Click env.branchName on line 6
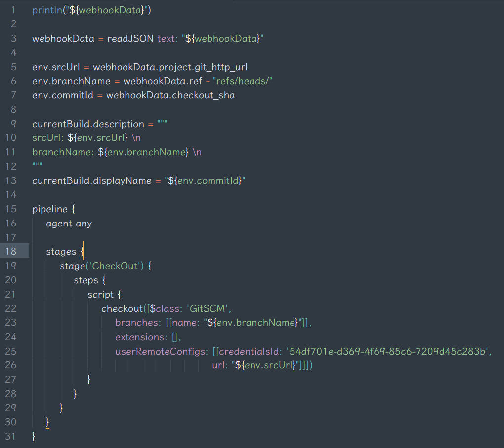504x448 pixels. pyautogui.click(x=71, y=81)
